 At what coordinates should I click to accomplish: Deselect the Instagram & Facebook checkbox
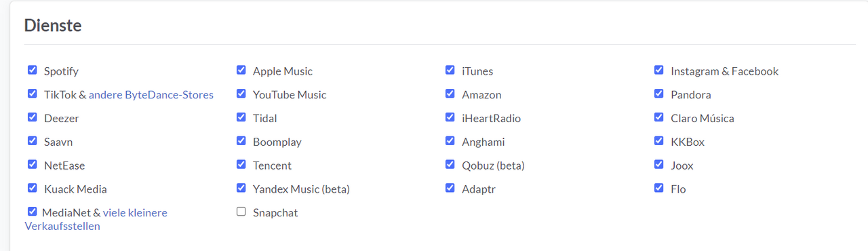pyautogui.click(x=658, y=70)
